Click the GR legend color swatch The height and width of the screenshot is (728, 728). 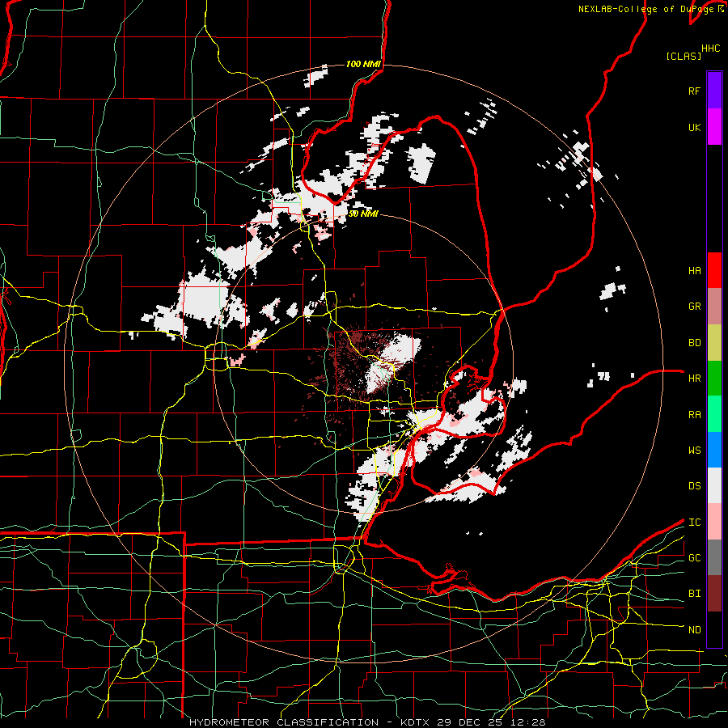click(714, 307)
